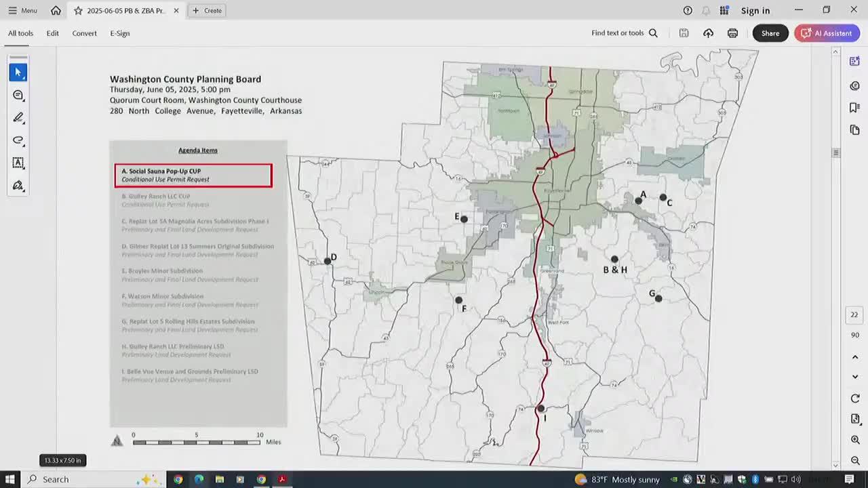Go to previous page with up chevron
868x488 pixels.
(855, 357)
